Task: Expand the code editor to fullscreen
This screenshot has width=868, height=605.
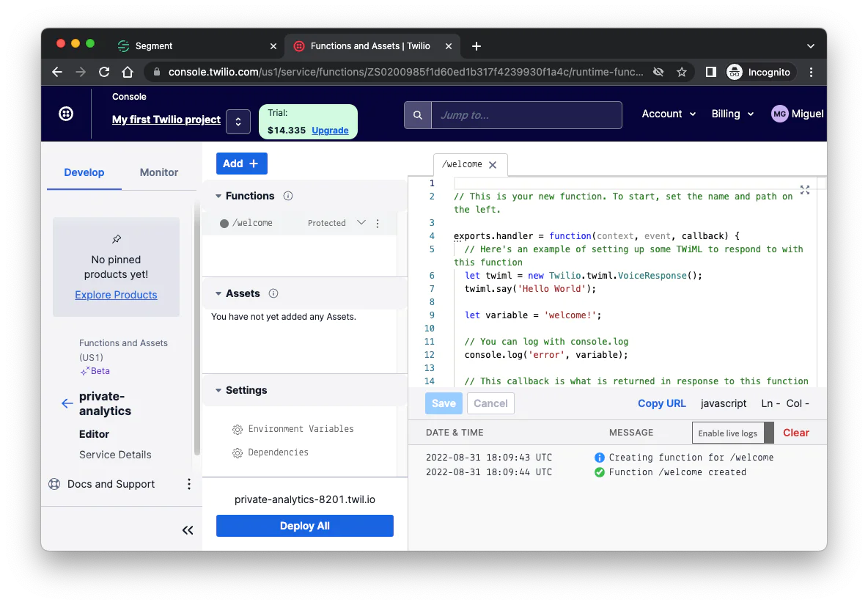Action: coord(804,189)
